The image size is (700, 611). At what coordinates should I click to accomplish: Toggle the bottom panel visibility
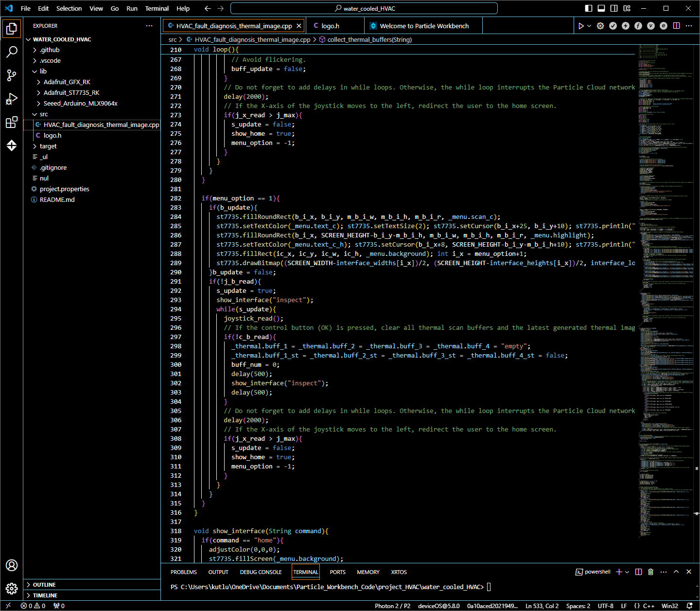tap(601, 8)
